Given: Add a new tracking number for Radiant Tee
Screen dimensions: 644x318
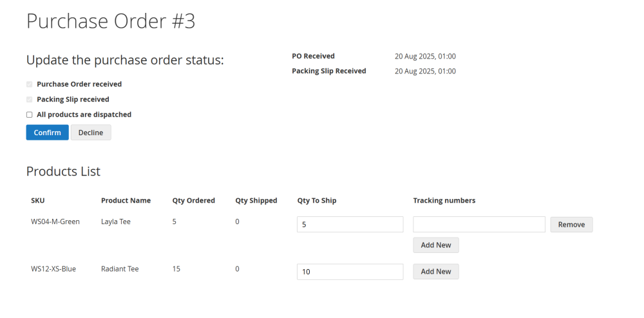Looking at the screenshot, I should click(x=435, y=272).
